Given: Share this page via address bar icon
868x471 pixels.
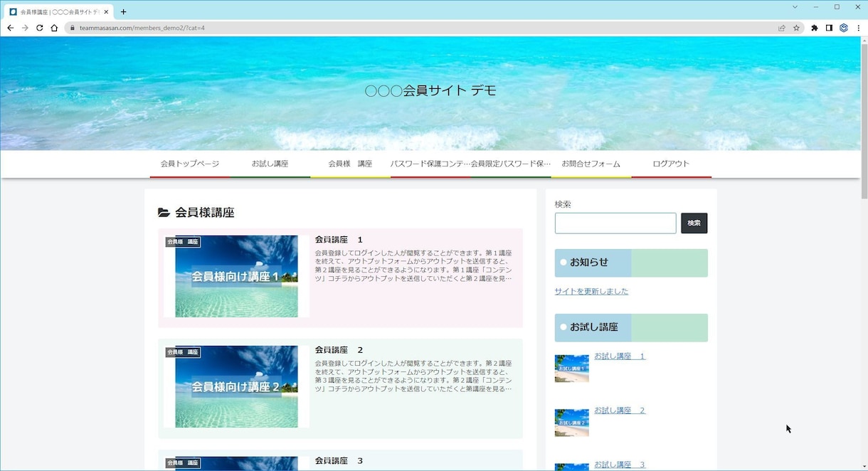Looking at the screenshot, I should pyautogui.click(x=782, y=28).
